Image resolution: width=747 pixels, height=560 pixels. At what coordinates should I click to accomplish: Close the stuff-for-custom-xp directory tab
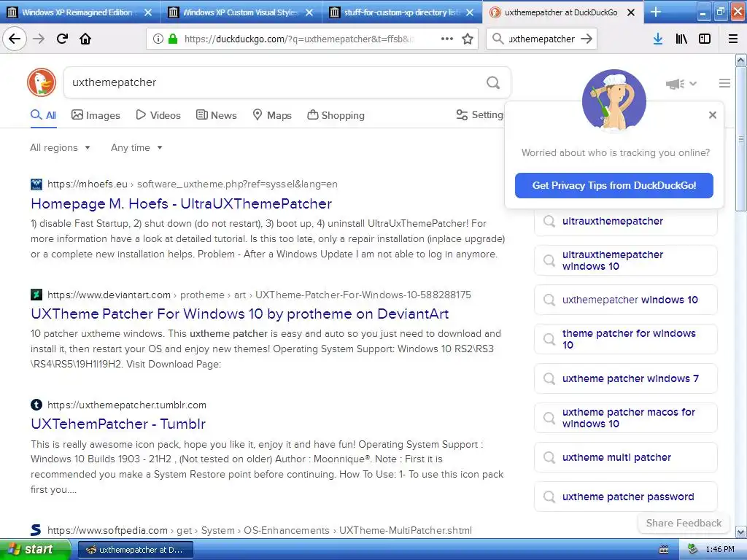point(470,12)
